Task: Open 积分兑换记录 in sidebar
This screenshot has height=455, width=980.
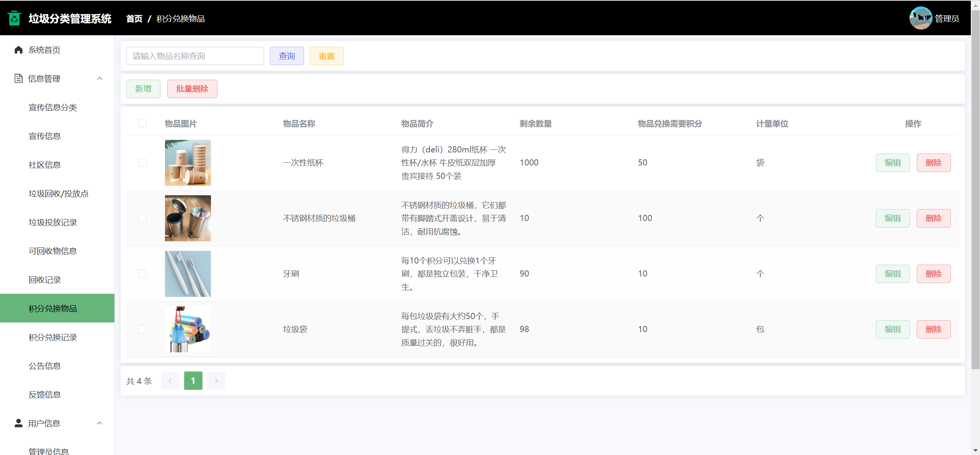Action: click(53, 337)
